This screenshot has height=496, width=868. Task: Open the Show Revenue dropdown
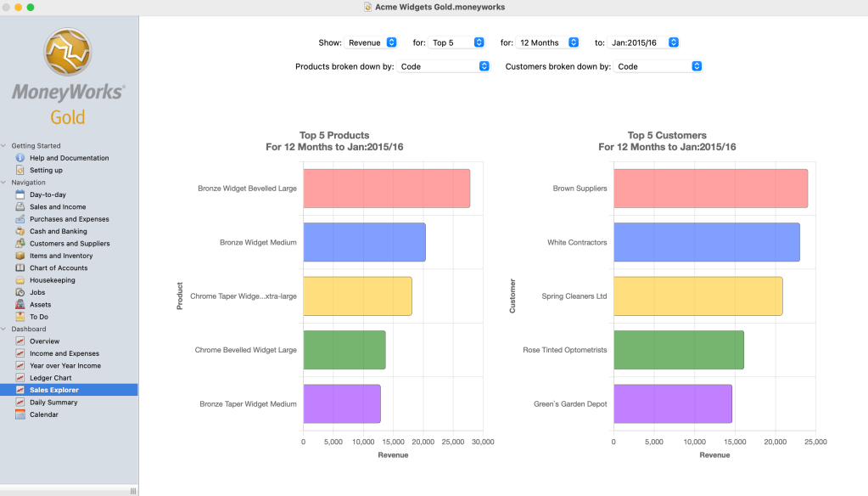click(x=372, y=42)
